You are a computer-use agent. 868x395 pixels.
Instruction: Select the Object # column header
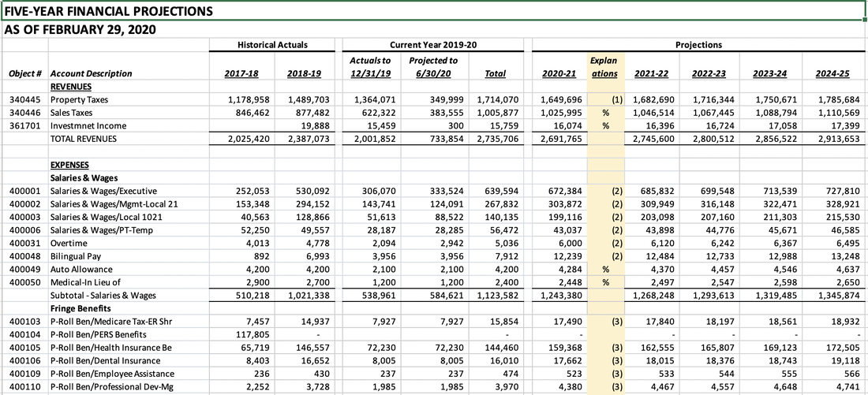24,73
